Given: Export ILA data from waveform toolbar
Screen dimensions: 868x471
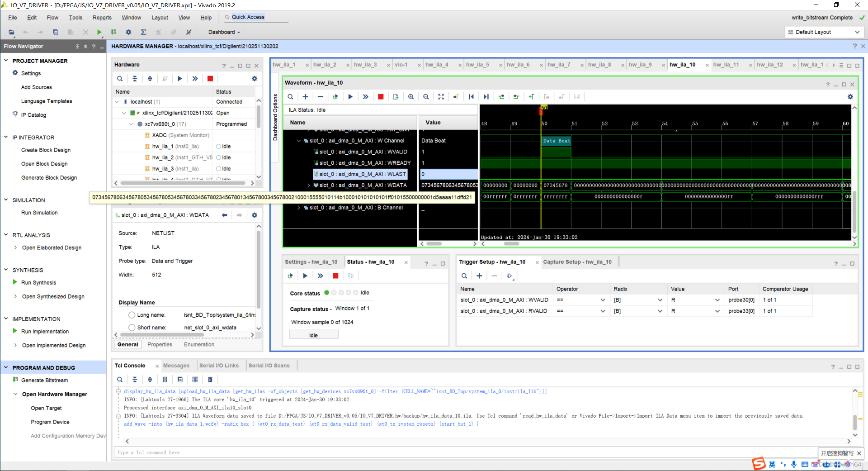Looking at the screenshot, I should click(395, 96).
